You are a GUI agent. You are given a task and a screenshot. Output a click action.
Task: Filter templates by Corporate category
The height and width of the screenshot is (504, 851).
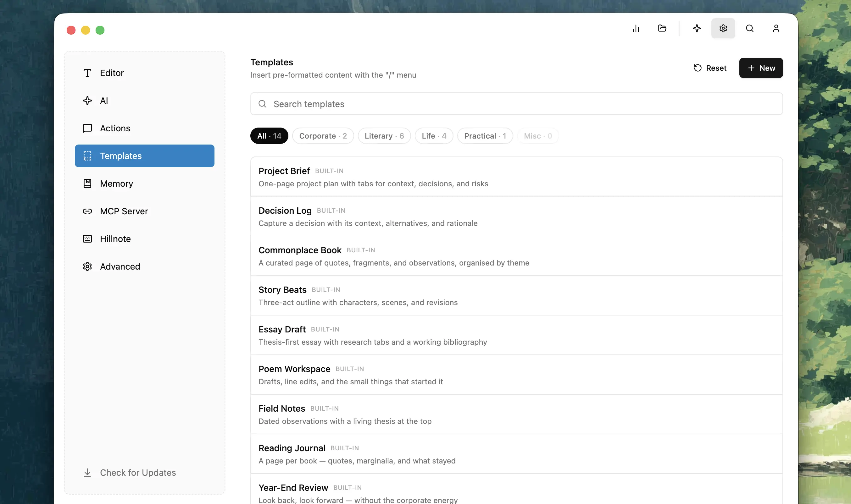coord(323,136)
